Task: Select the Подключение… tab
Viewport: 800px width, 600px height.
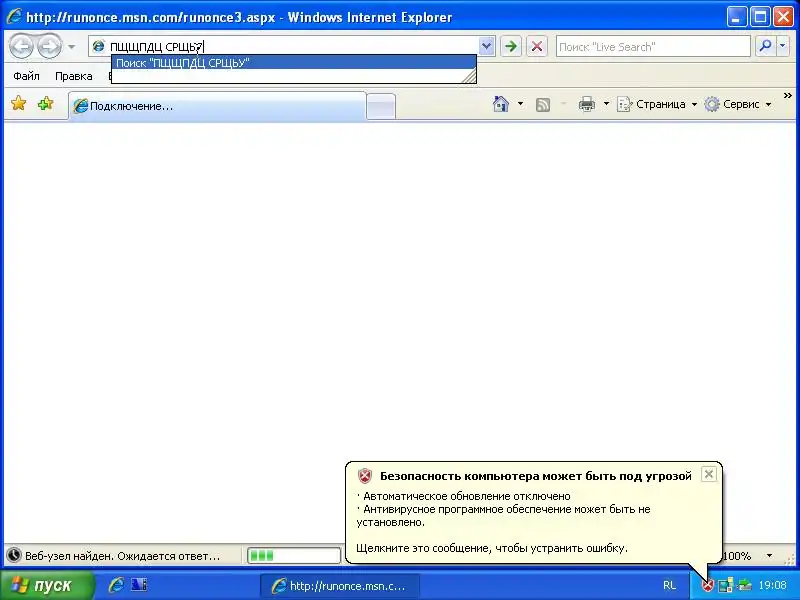Action: [217, 106]
